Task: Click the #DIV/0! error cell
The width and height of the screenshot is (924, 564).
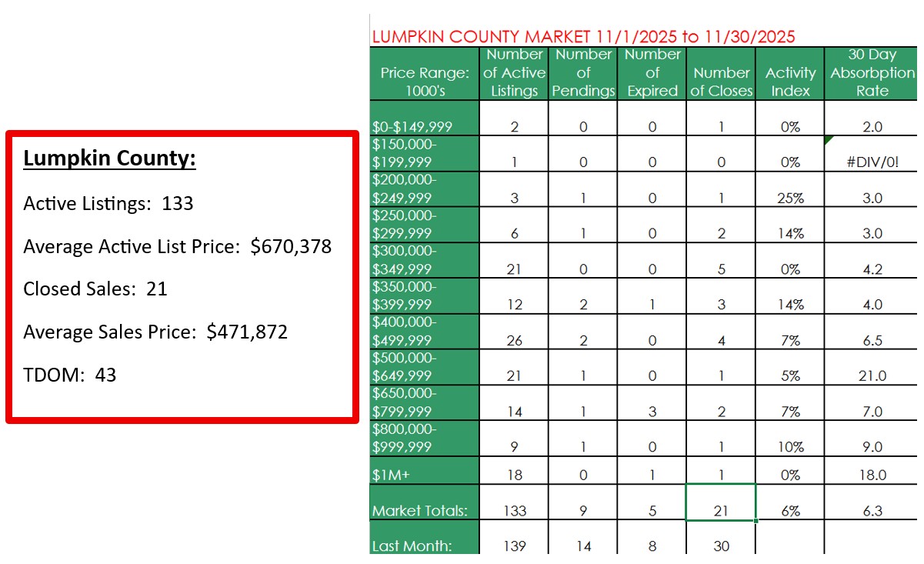Action: (872, 162)
